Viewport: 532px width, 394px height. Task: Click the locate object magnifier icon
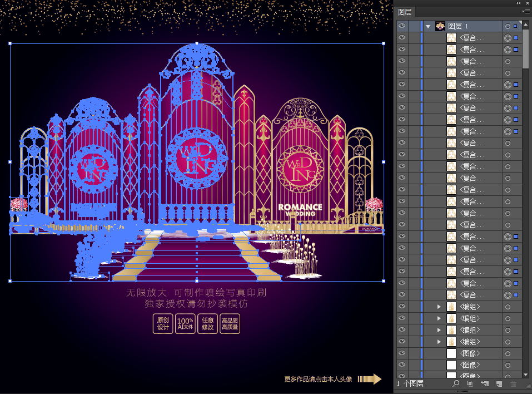click(456, 383)
